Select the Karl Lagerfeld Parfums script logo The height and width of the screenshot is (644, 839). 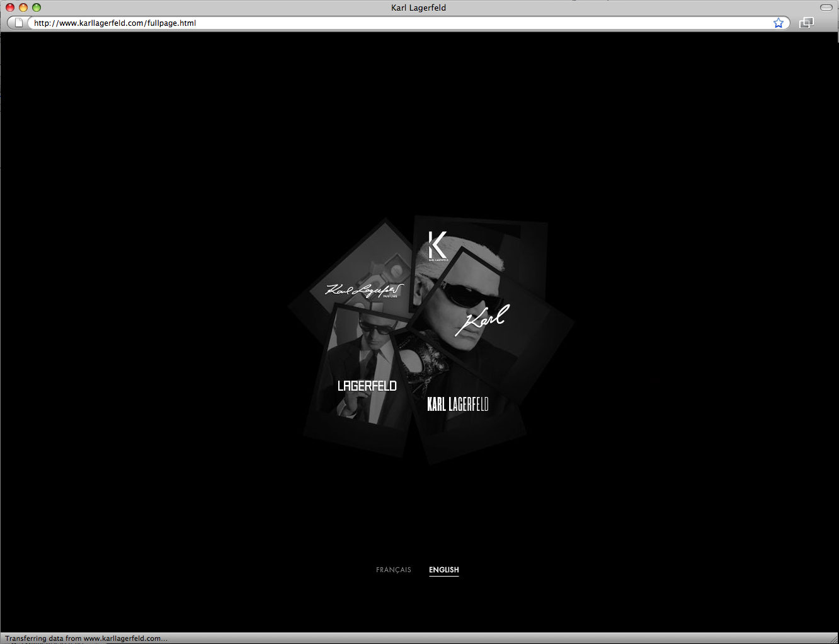click(363, 290)
